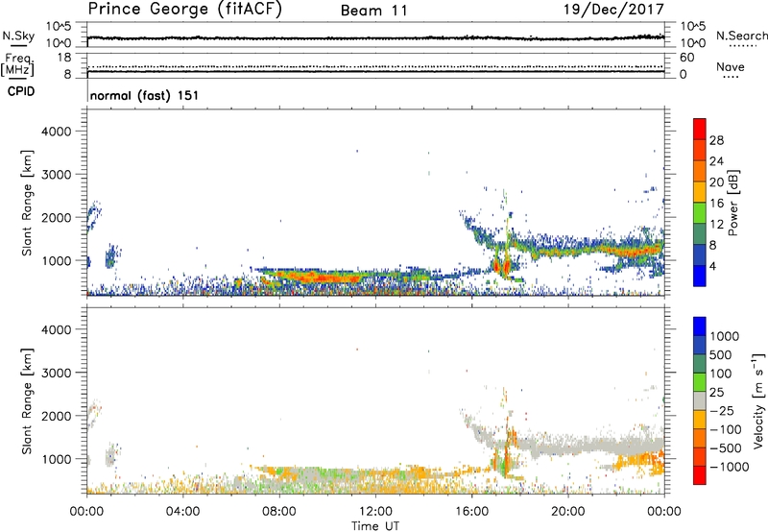Image resolution: width=768 pixels, height=532 pixels.
Task: Click the '28' Power colorbar label
Action: tap(716, 140)
